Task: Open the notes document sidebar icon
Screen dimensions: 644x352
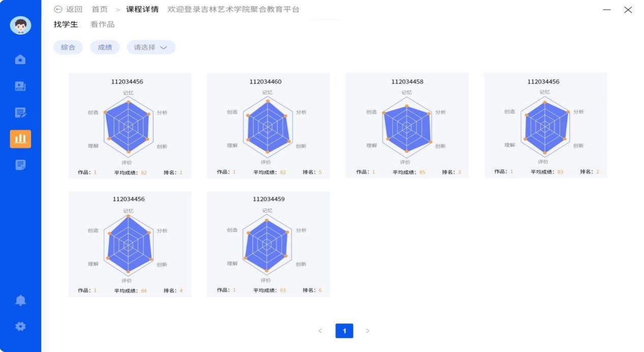Action: pos(20,165)
